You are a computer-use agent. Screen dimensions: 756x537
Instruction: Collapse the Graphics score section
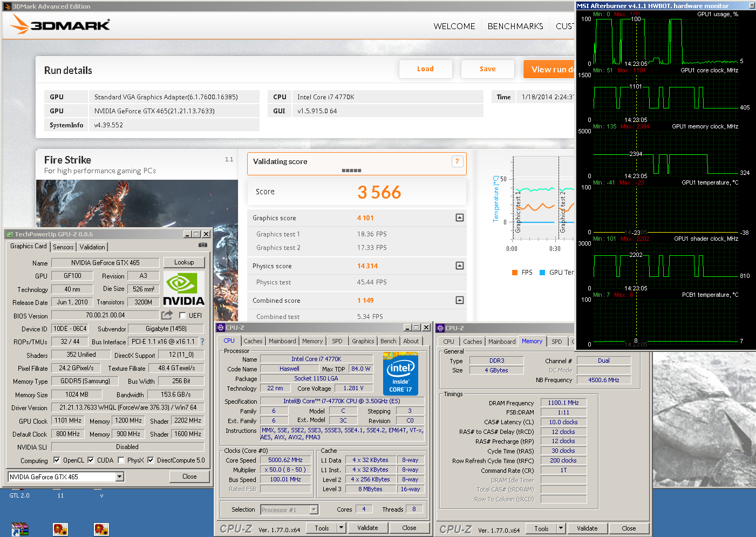pos(459,217)
